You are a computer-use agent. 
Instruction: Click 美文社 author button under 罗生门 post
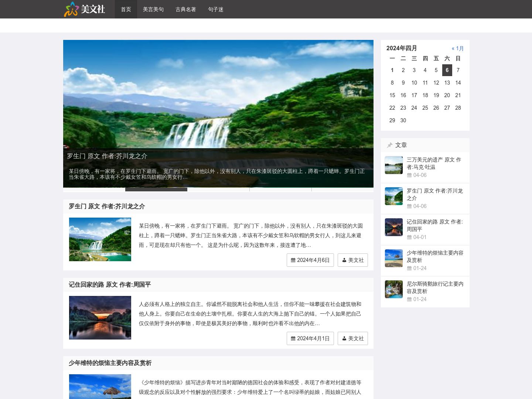click(353, 260)
